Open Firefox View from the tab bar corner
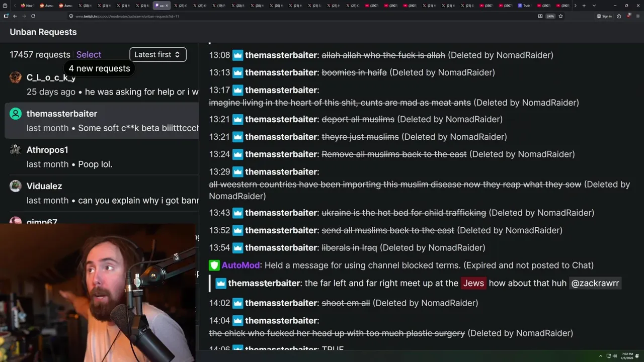Screen dimensions: 644x362 point(6,6)
